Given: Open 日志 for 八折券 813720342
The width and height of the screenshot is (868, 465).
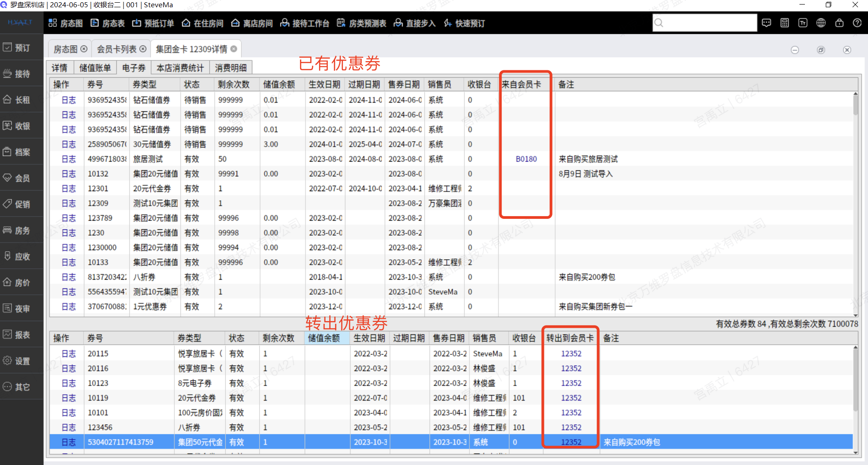Looking at the screenshot, I should coord(69,277).
